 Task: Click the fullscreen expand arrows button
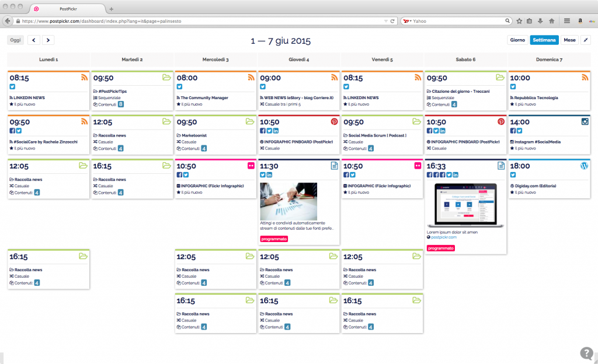click(586, 40)
